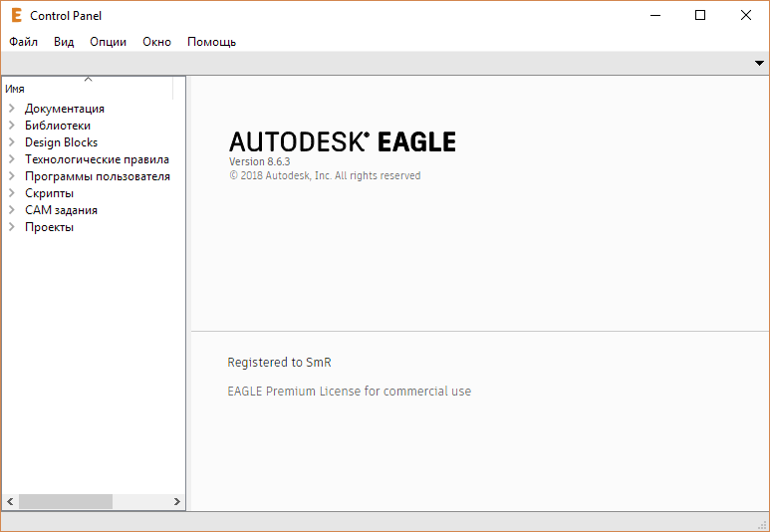Viewport: 770px width, 532px height.
Task: Open the Помощь menu
Action: click(211, 42)
